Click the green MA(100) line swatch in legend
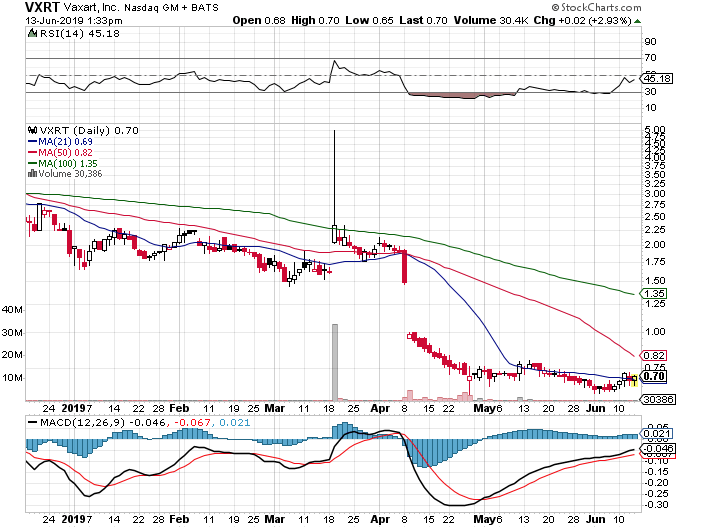The height and width of the screenshot is (529, 708). [33, 163]
